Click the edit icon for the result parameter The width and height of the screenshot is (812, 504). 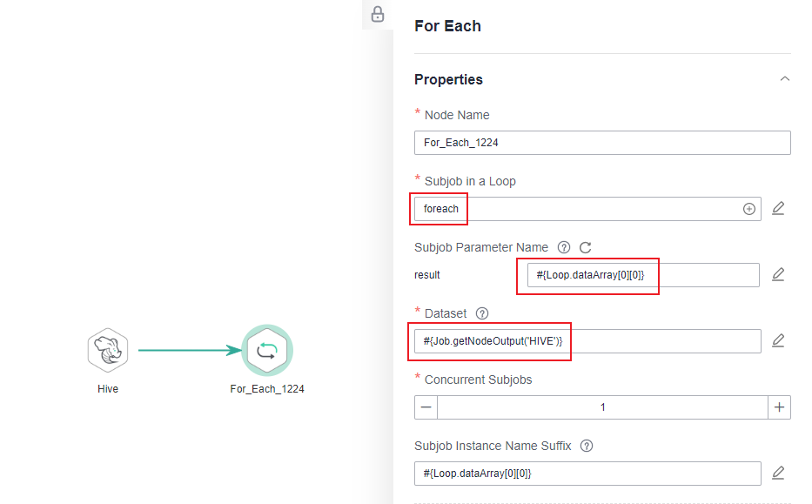tap(778, 275)
